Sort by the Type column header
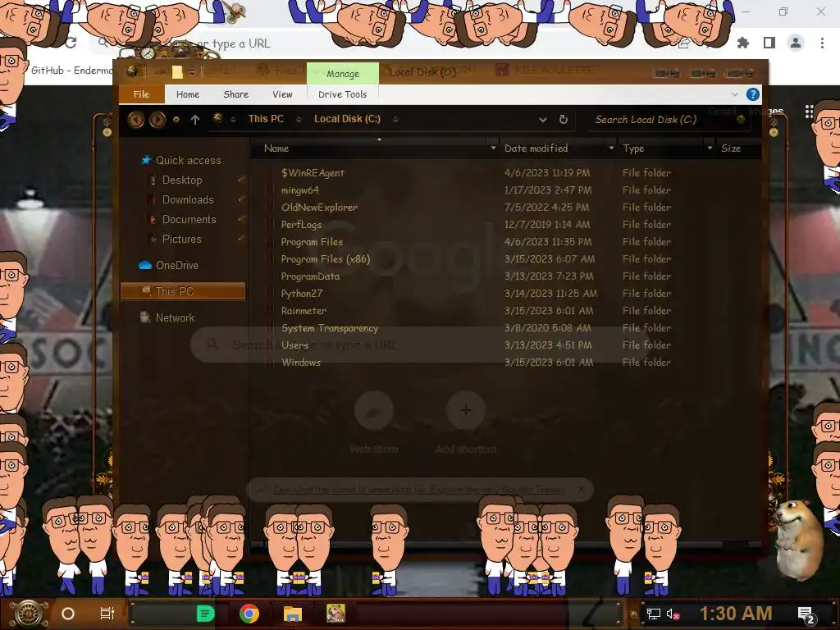This screenshot has width=840, height=630. pos(633,148)
